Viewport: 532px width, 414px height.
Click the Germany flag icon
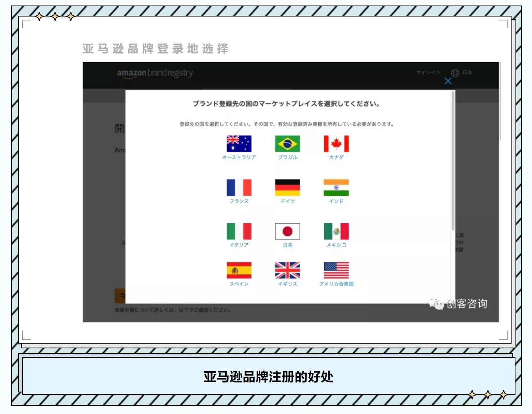287,188
